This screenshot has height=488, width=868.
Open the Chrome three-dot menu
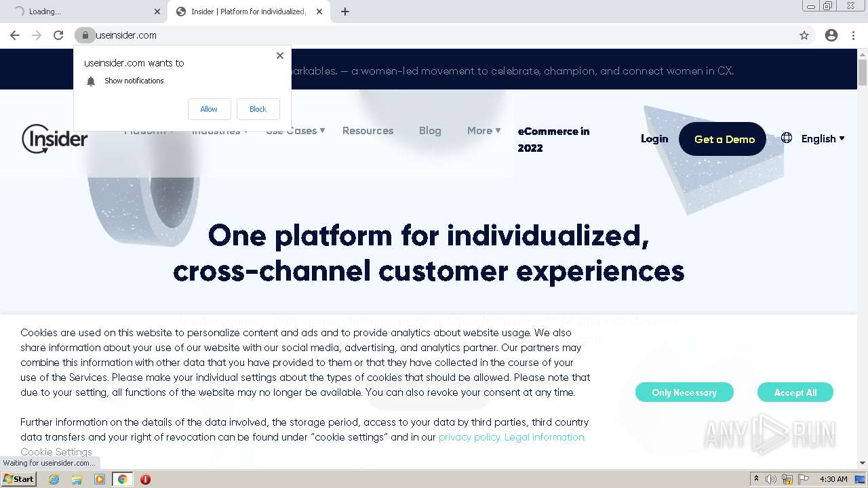point(854,35)
